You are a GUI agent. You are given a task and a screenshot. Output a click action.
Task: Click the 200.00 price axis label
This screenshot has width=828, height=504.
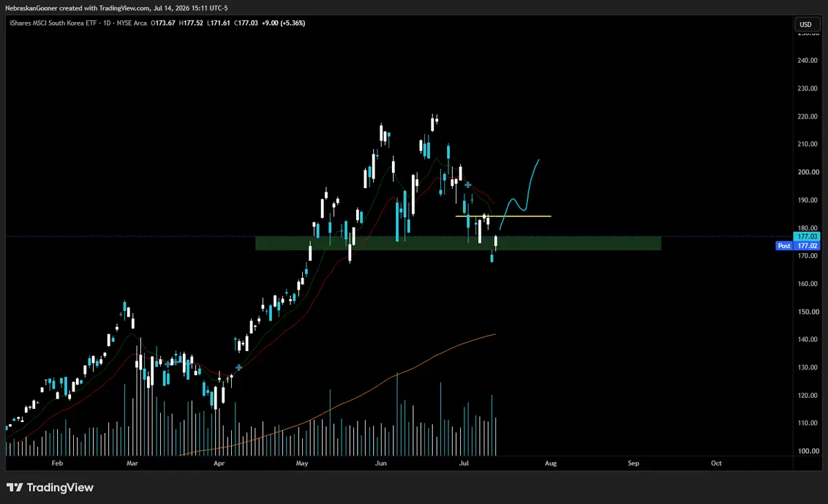[807, 172]
